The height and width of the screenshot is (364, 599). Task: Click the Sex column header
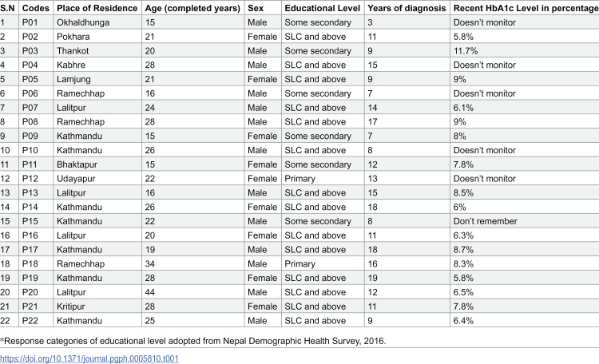256,8
